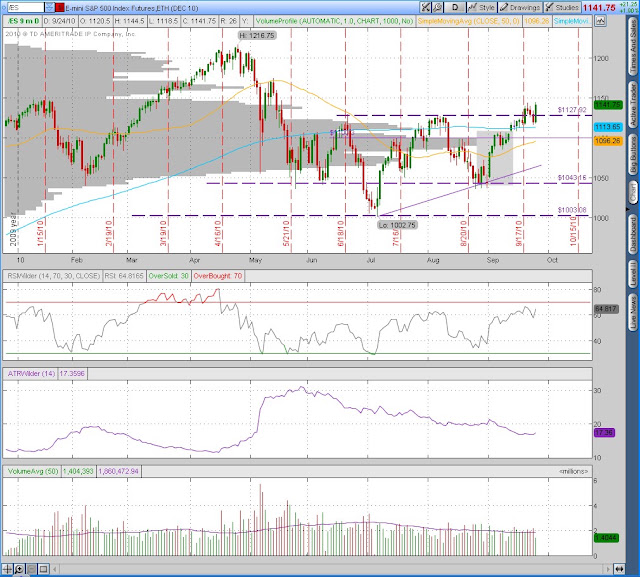This screenshot has width=640, height=577.
Task: Open the Style menu
Action: [482, 7]
